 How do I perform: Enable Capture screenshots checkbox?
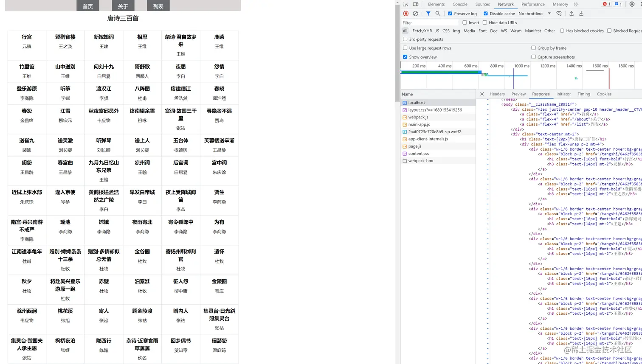click(533, 57)
